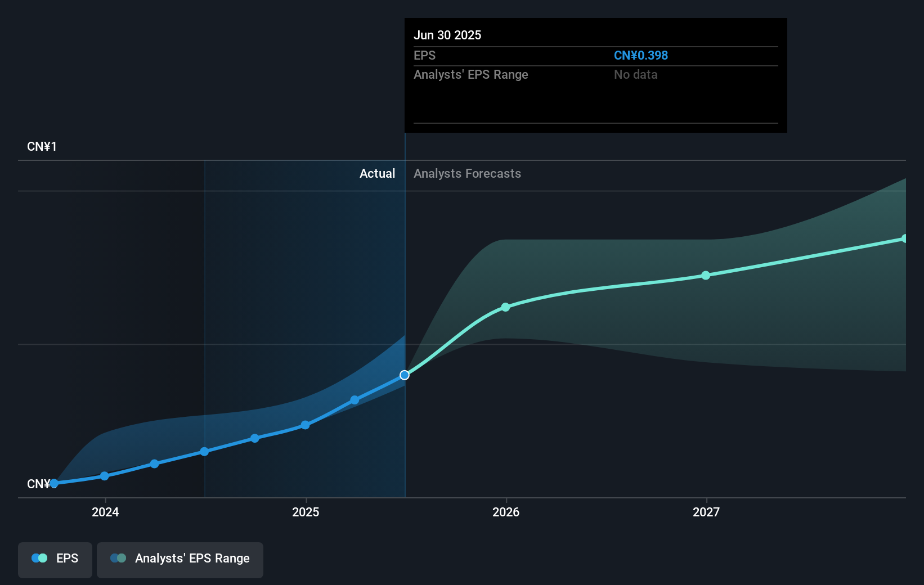Viewport: 924px width, 585px height.
Task: Switch to the Actual section
Action: coord(377,174)
